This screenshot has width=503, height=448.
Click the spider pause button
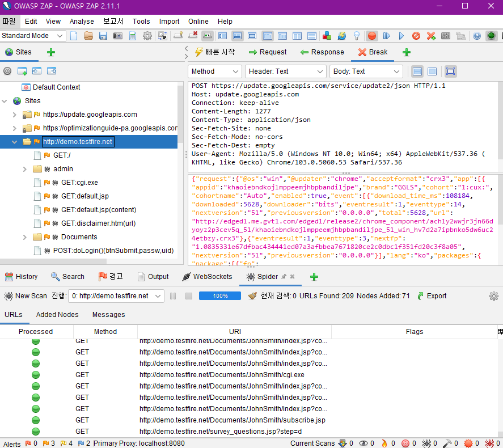[173, 296]
